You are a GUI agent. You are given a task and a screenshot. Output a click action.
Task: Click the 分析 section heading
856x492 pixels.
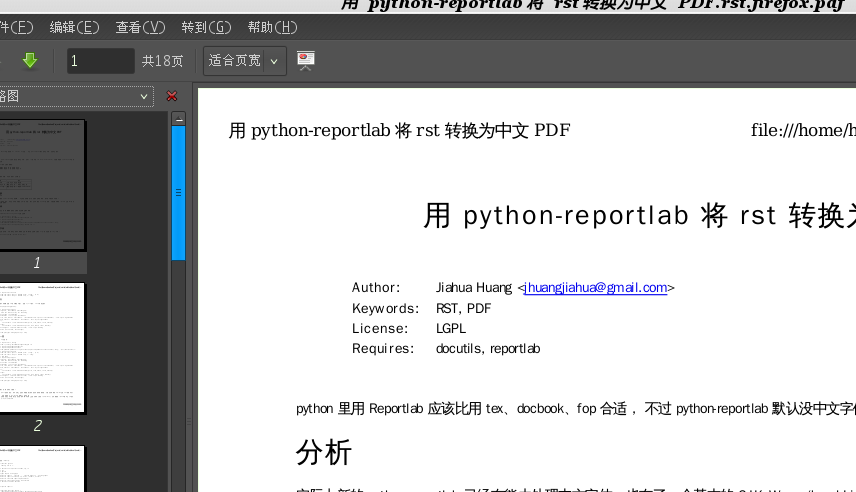coord(324,453)
